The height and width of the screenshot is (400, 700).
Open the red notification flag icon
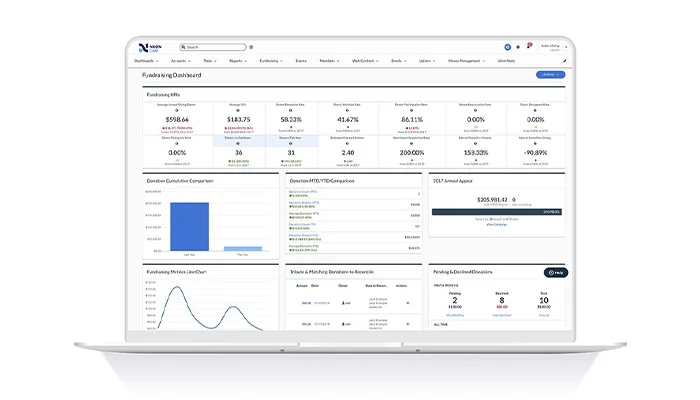(x=529, y=46)
